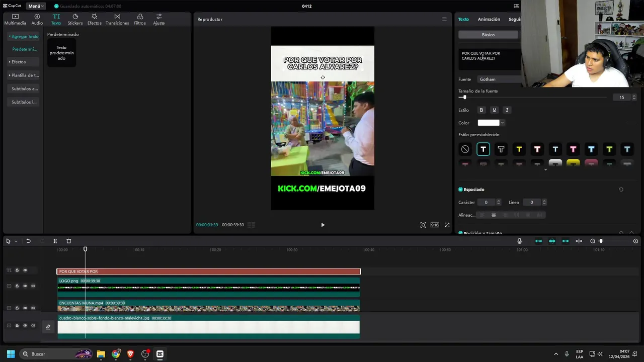Open the Fuente Gotham font dropdown
The image size is (644, 362).
coord(498,79)
